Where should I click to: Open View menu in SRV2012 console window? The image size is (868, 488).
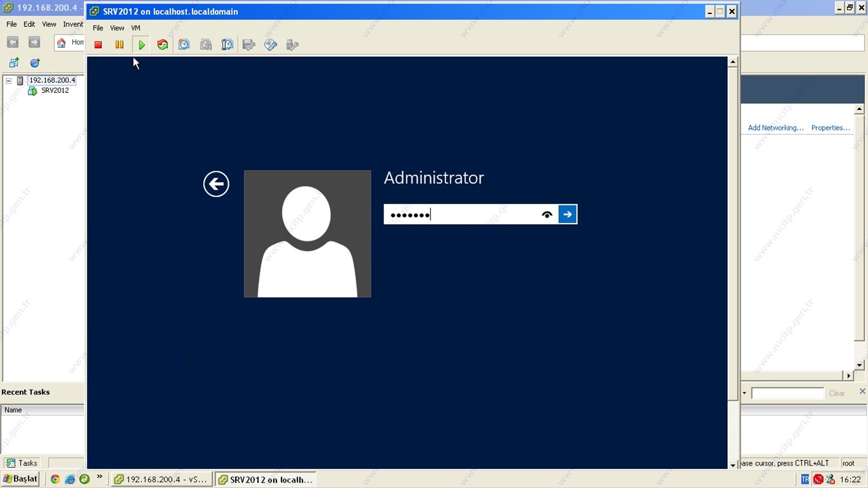click(117, 28)
